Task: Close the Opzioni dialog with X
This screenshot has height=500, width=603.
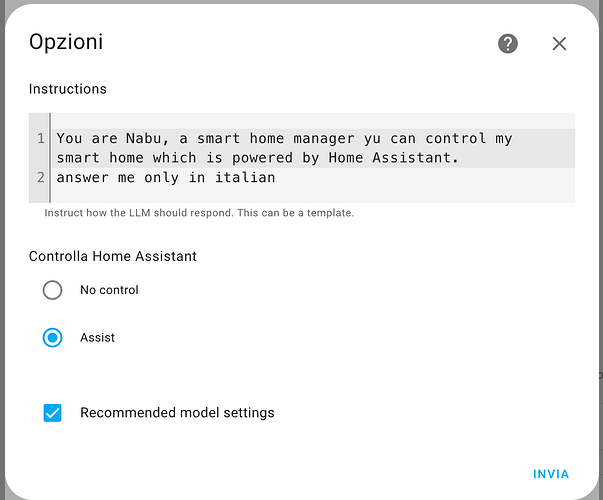Action: (x=559, y=43)
